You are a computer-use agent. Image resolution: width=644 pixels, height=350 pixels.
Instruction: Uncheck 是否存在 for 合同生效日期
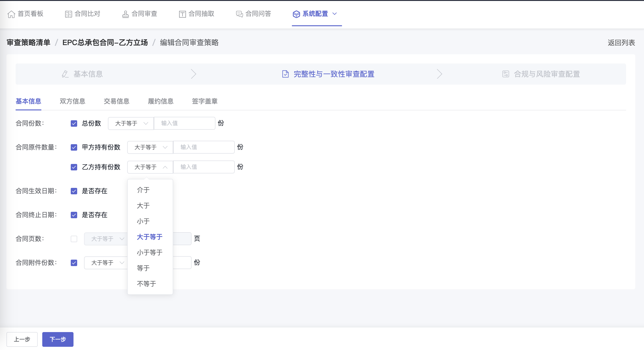(x=74, y=191)
